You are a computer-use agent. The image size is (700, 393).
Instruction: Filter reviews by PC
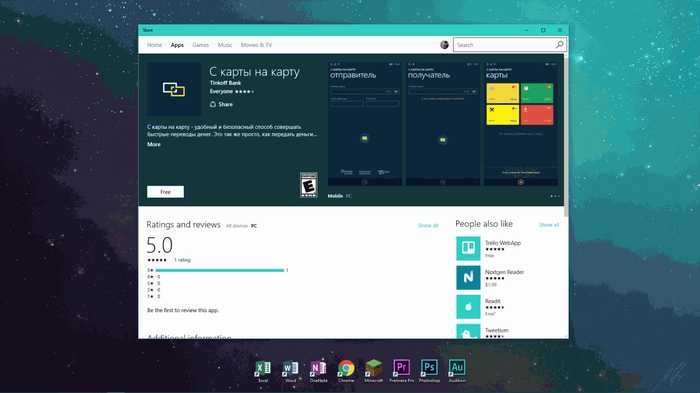click(x=254, y=226)
